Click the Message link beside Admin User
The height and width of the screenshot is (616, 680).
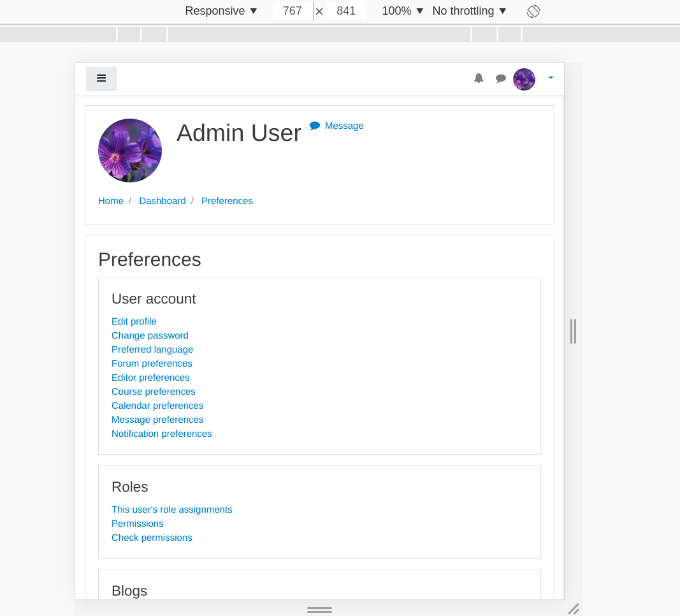(x=336, y=126)
